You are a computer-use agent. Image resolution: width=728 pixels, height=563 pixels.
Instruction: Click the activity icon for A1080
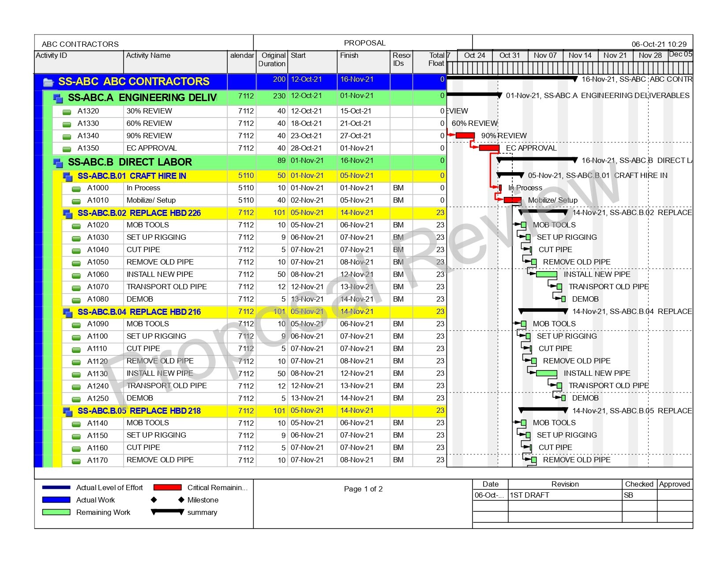tap(76, 300)
